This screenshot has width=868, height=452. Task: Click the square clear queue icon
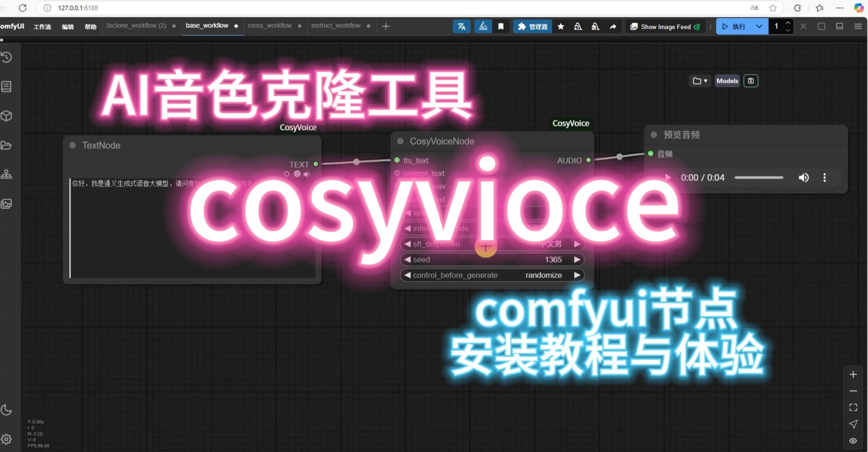[x=821, y=26]
